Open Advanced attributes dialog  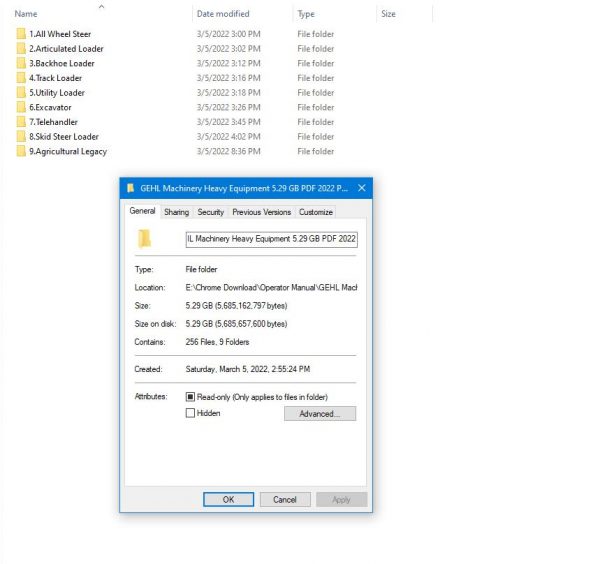(320, 414)
